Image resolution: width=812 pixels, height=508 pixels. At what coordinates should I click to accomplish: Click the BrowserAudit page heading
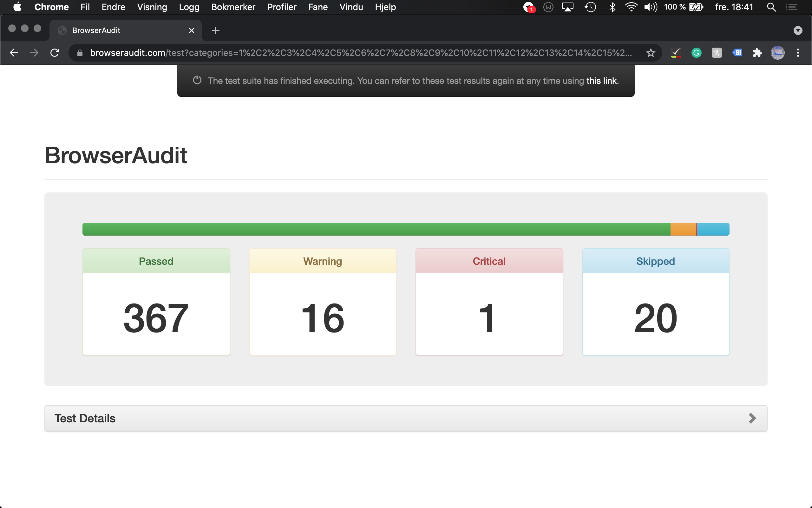tap(116, 155)
